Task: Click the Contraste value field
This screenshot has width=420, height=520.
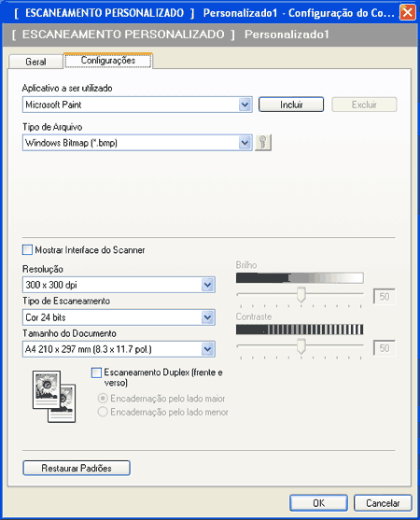Action: pos(385,348)
